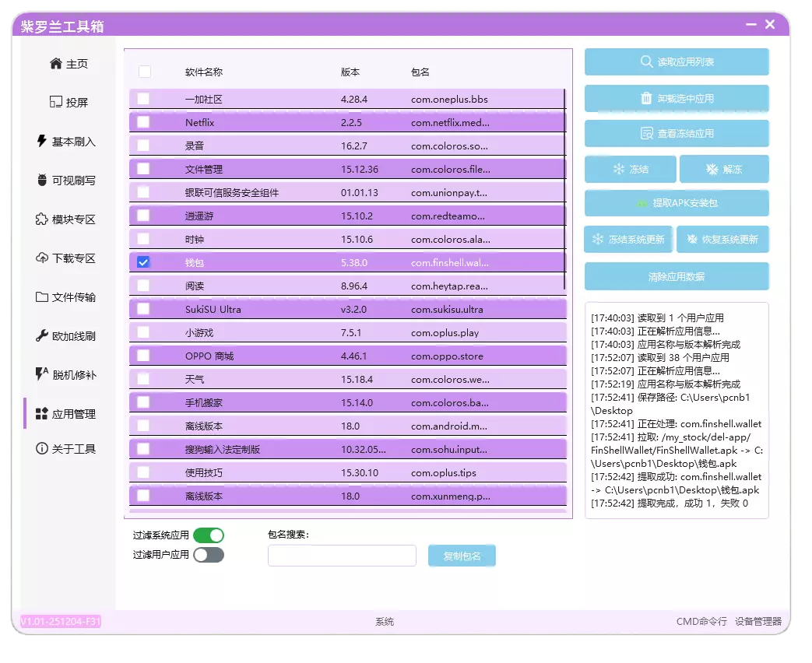The height and width of the screenshot is (663, 812).
Task: Open CMD命令行 from the status bar
Action: [699, 622]
